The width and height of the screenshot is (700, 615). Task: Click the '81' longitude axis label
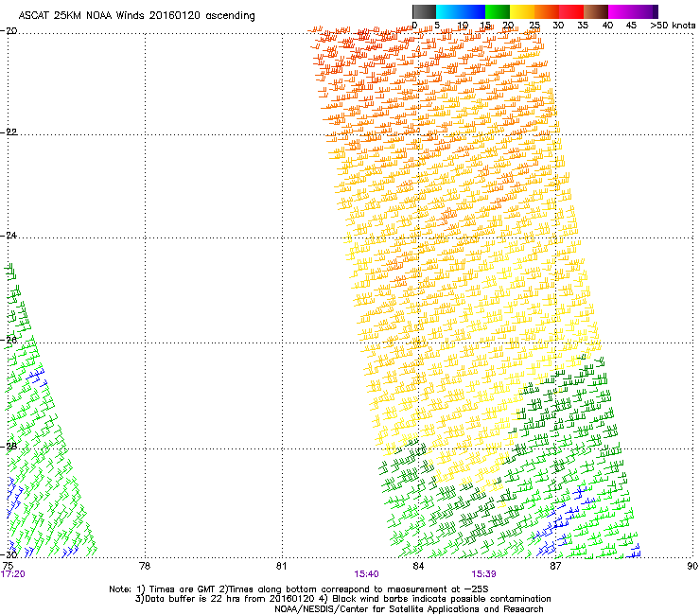click(281, 566)
